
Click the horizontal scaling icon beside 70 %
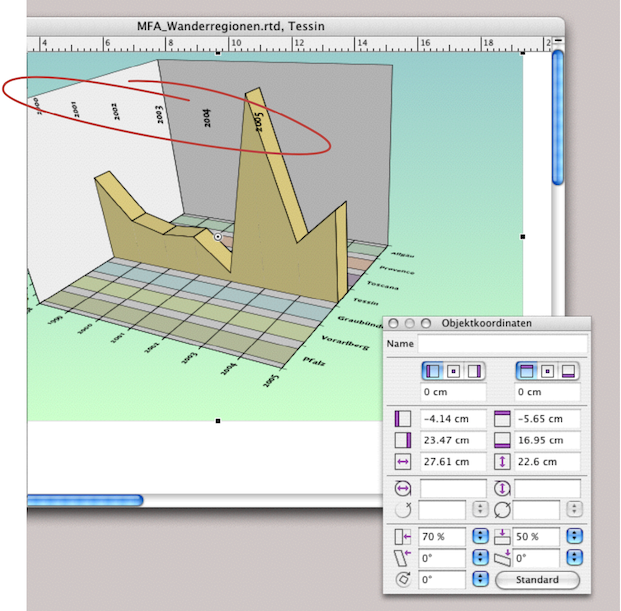click(x=404, y=537)
